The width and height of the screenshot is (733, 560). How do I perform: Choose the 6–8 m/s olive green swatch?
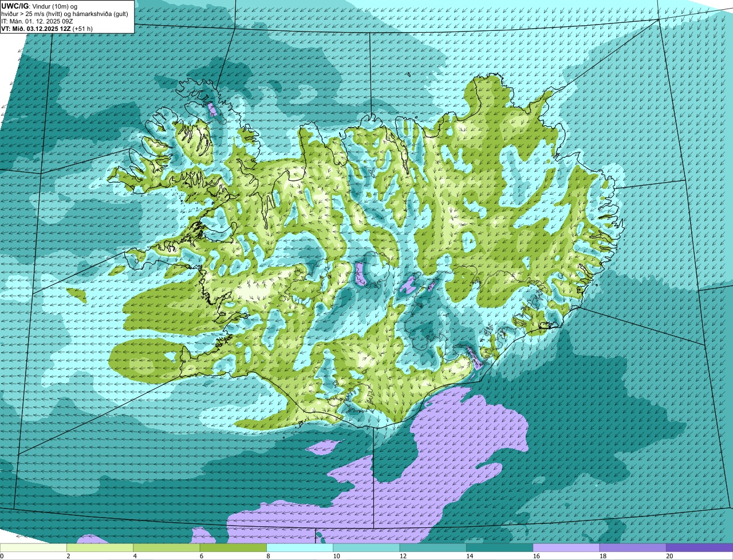click(x=234, y=548)
